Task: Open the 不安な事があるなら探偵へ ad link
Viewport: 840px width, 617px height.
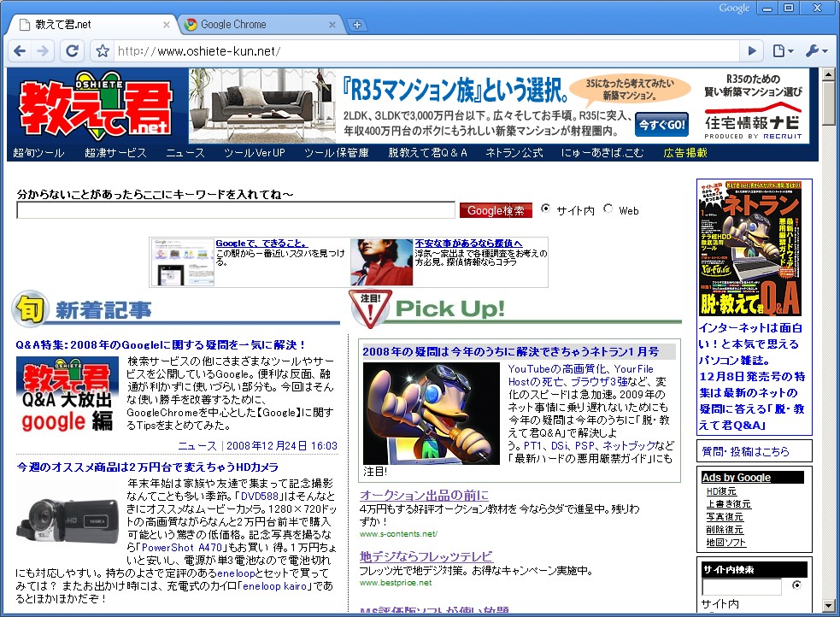Action: (468, 244)
